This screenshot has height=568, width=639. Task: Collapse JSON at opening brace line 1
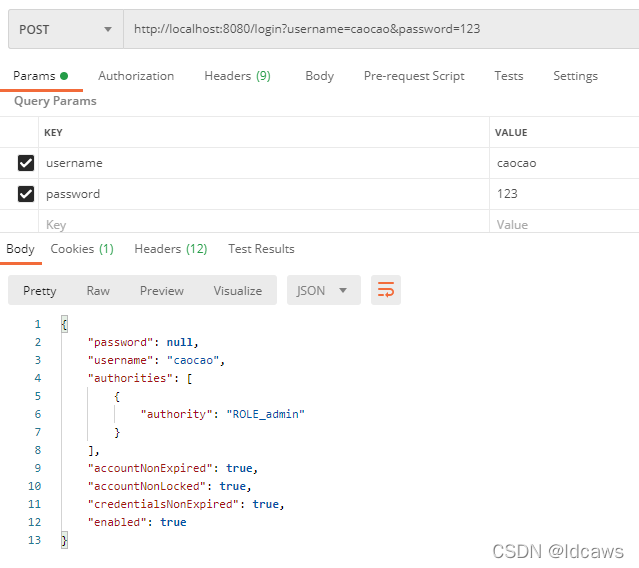click(x=64, y=324)
